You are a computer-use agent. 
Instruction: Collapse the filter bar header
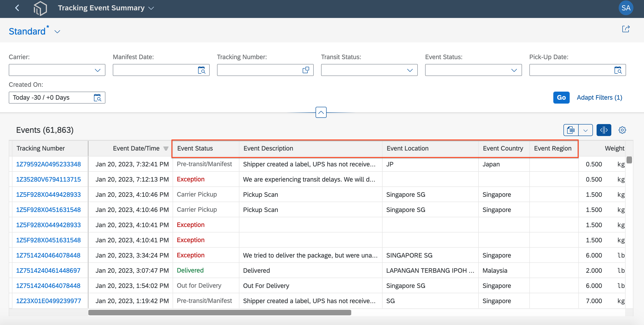(x=321, y=113)
